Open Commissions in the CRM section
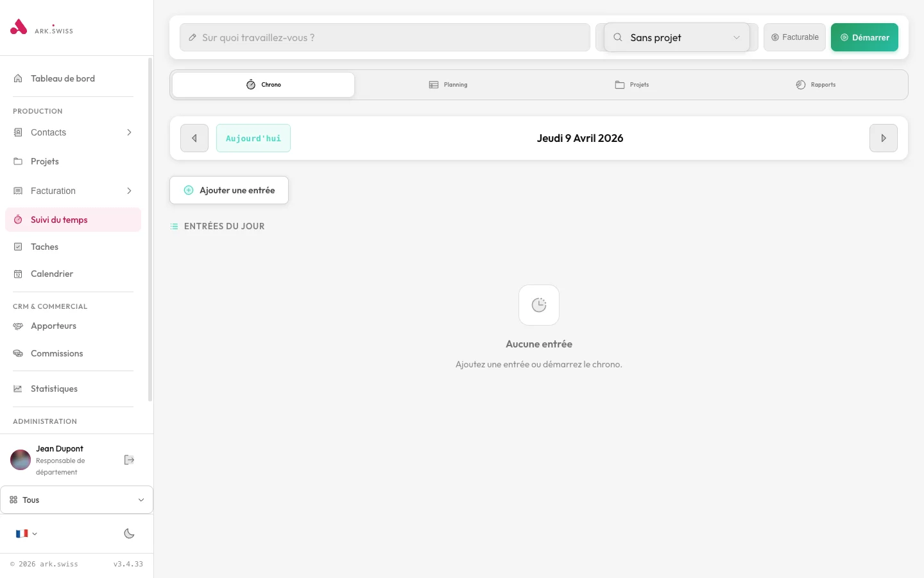The width and height of the screenshot is (924, 578). click(56, 353)
